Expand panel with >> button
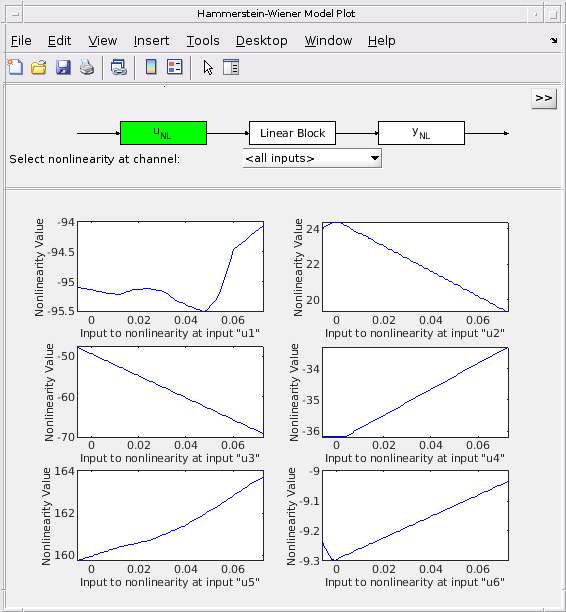The width and height of the screenshot is (566, 612). coord(544,98)
